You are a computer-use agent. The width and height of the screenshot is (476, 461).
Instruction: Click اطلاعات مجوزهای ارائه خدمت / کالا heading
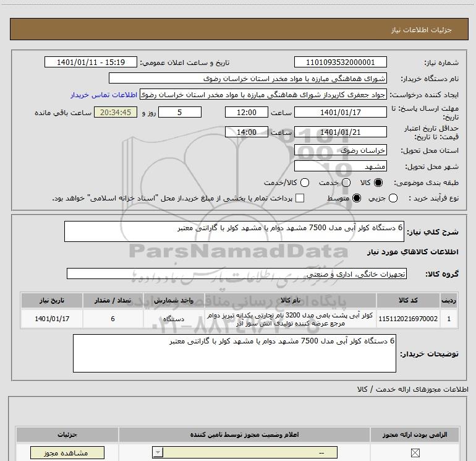pos(413,389)
